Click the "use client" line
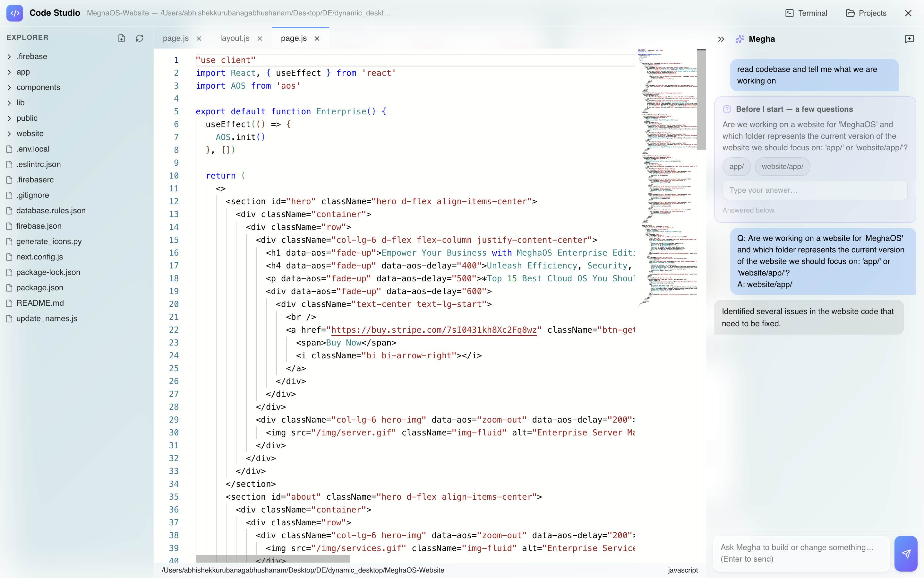Viewport: 924px width, 578px height. [x=415, y=60]
